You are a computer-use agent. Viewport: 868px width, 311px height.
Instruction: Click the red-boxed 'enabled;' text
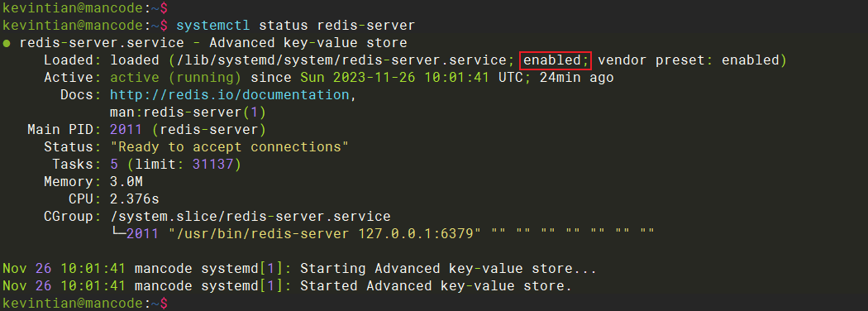tap(556, 60)
